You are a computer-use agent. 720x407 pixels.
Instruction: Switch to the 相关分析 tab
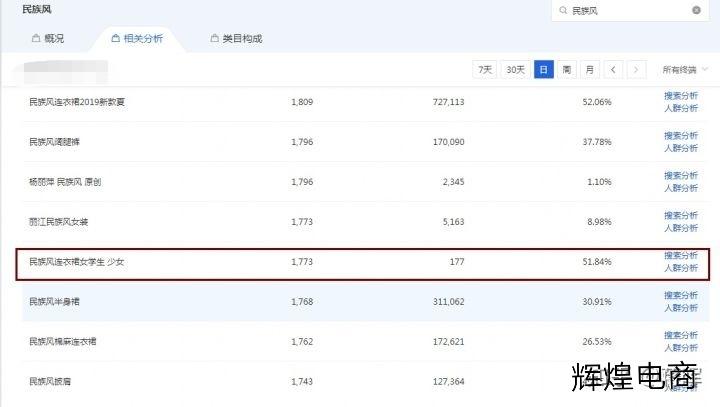pos(137,39)
